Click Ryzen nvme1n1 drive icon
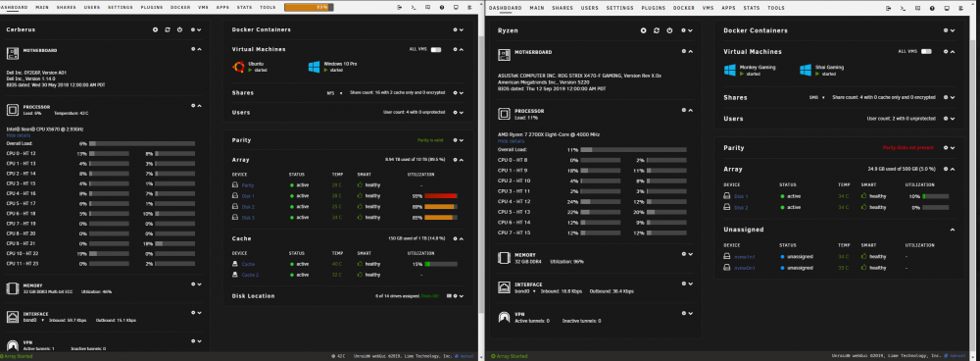The width and height of the screenshot is (980, 361). point(727,256)
